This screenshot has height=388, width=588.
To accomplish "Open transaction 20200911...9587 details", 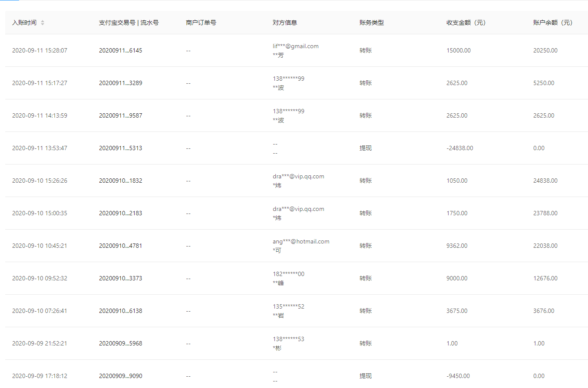I will click(x=120, y=115).
